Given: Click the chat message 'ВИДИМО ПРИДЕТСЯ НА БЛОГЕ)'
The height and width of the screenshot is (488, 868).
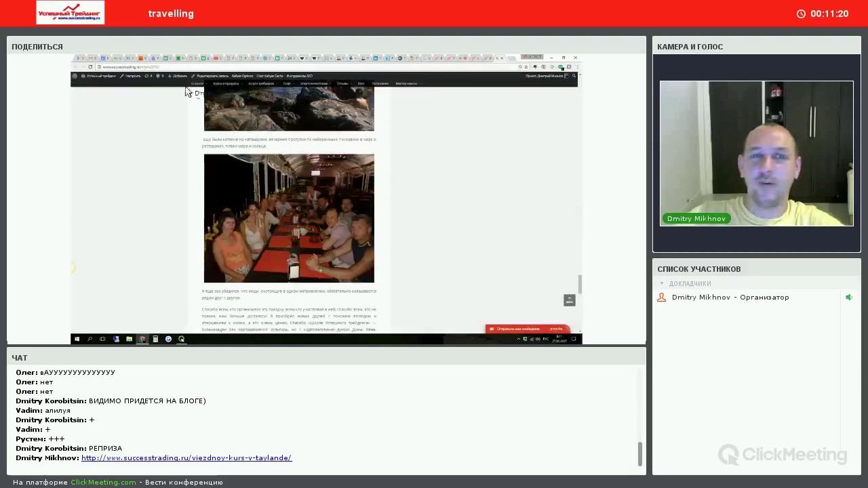Looking at the screenshot, I should pos(147,401).
